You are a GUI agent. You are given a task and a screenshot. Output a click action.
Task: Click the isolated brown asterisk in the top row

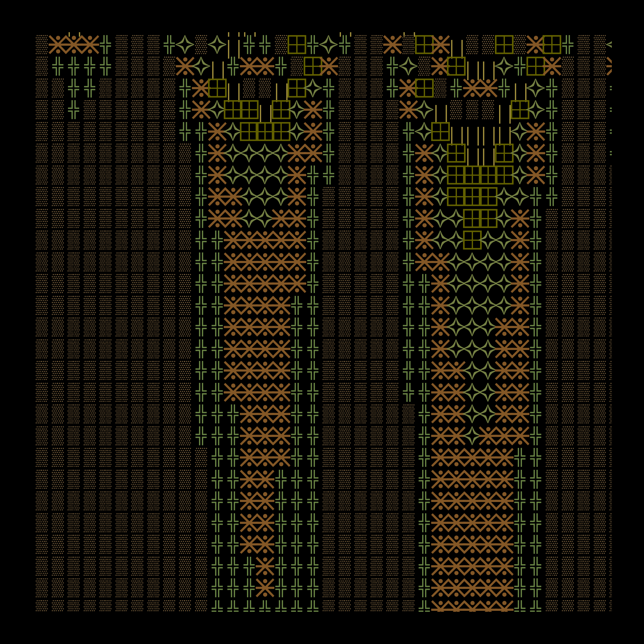click(x=392, y=44)
